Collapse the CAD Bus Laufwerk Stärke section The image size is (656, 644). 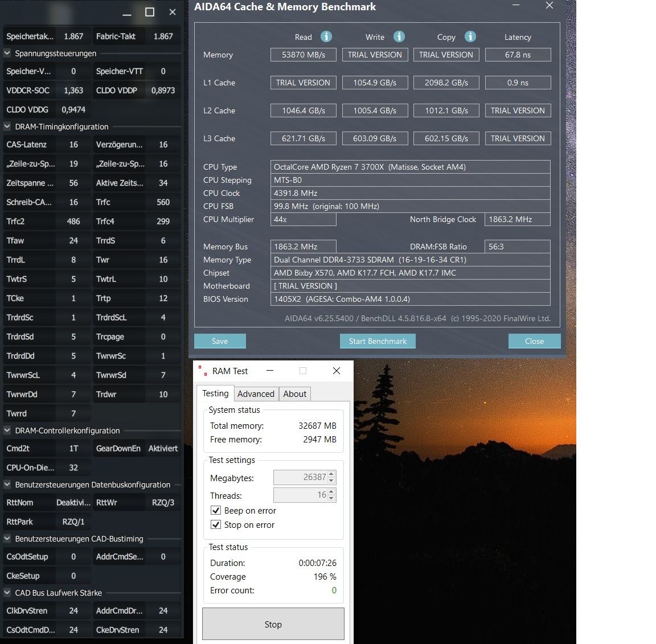click(x=7, y=593)
